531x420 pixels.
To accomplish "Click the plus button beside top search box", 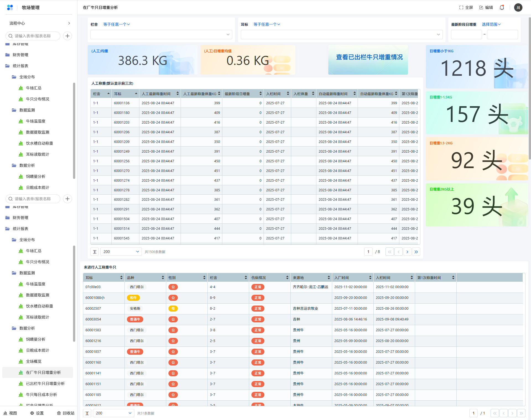I will [67, 36].
